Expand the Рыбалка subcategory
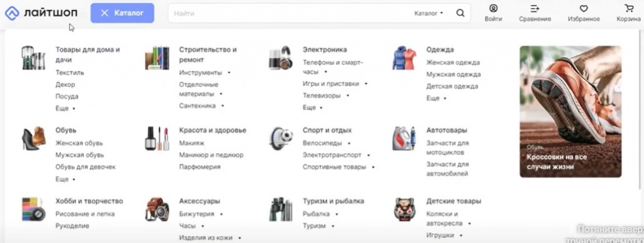Screen dimensions: 644x243 336,214
